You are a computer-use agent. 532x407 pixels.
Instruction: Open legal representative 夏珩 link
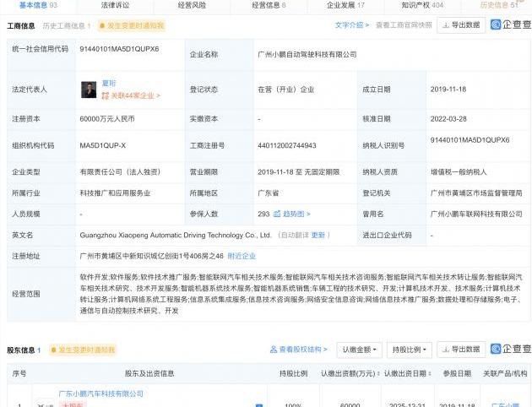point(109,84)
